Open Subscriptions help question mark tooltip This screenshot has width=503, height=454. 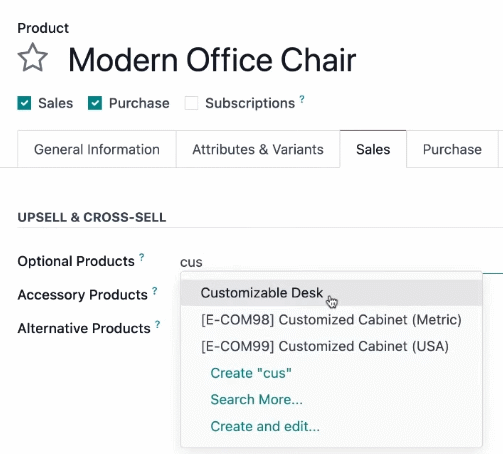click(302, 99)
